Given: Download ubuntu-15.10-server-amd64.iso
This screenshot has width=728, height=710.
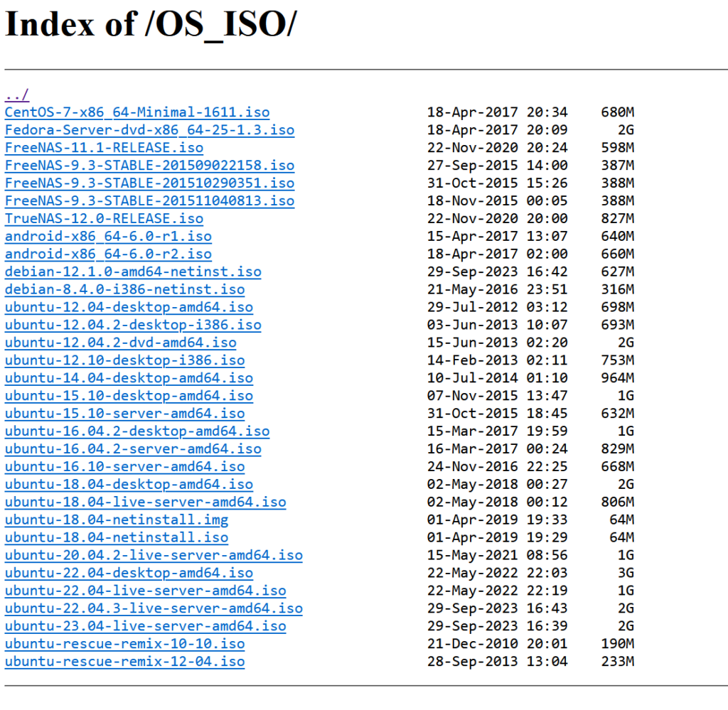Looking at the screenshot, I should tap(124, 414).
